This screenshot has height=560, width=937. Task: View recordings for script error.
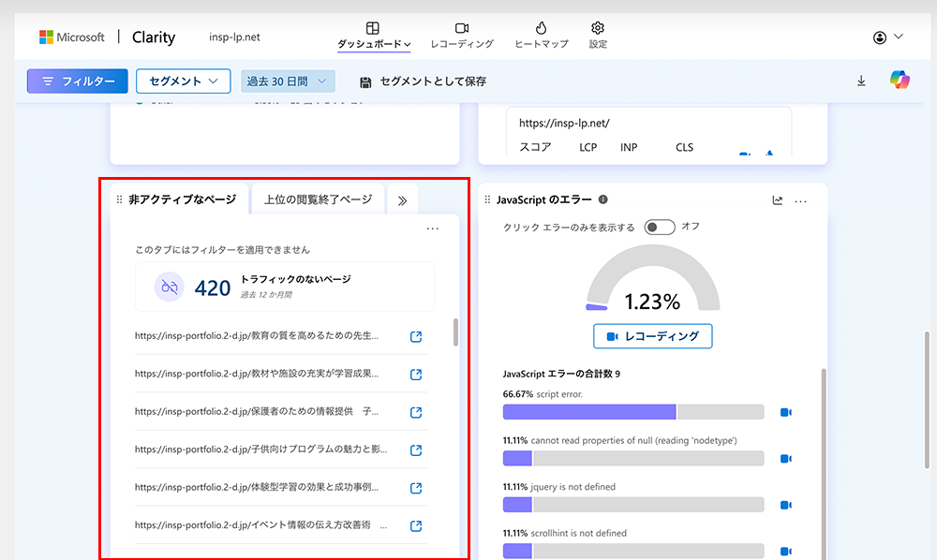pyautogui.click(x=786, y=413)
